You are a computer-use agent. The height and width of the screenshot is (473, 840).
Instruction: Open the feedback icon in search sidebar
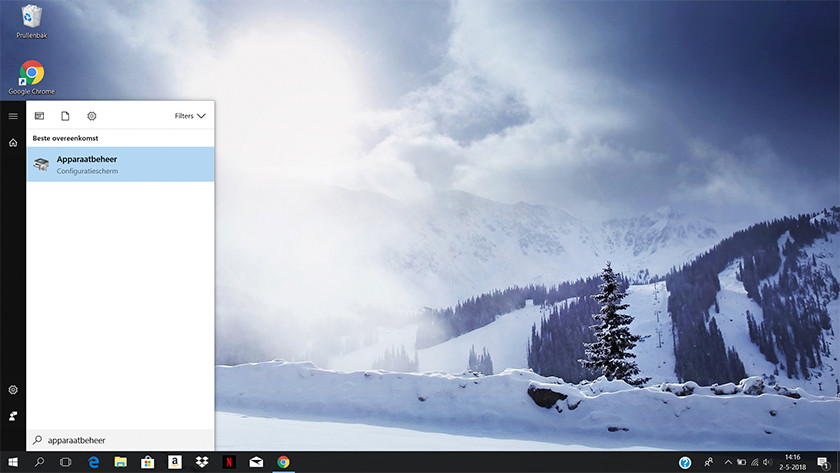pyautogui.click(x=13, y=416)
